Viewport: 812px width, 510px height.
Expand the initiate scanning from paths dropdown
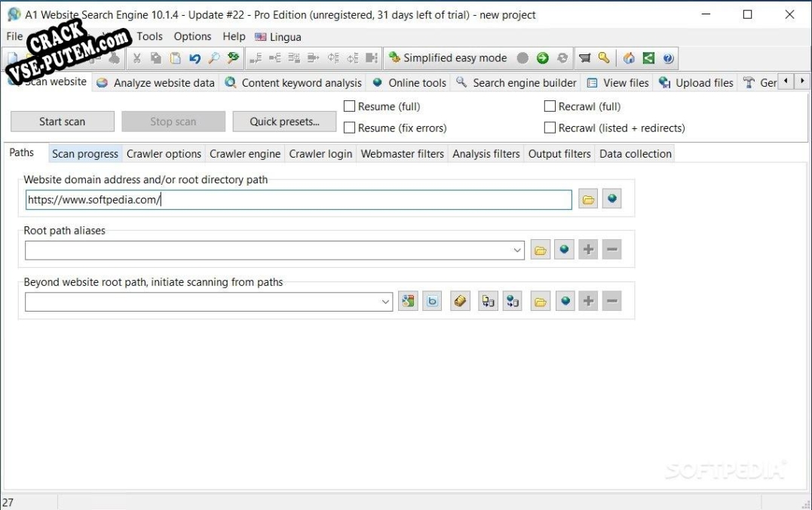[x=385, y=302]
